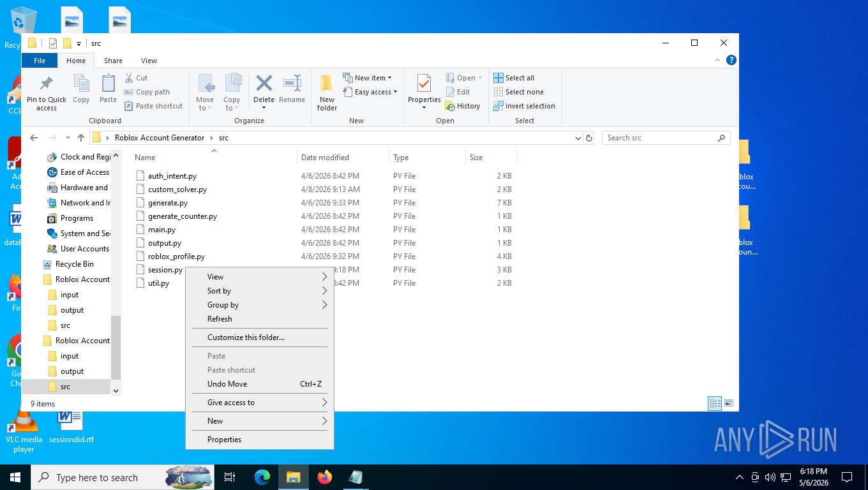Click the Open ribbon button

464,78
